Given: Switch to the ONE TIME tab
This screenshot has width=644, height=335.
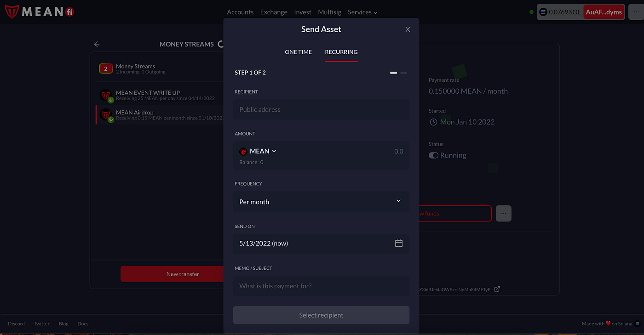Looking at the screenshot, I should (298, 52).
